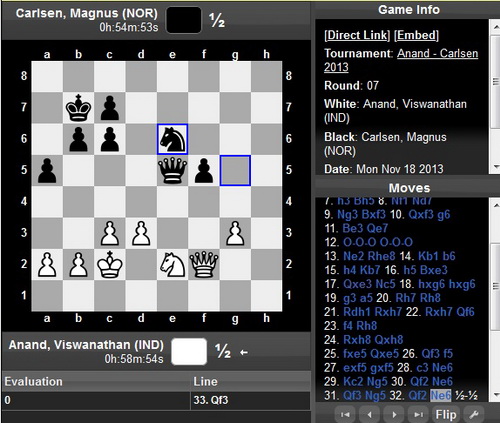Flip the board orientation
500x423 pixels.
[x=446, y=415]
